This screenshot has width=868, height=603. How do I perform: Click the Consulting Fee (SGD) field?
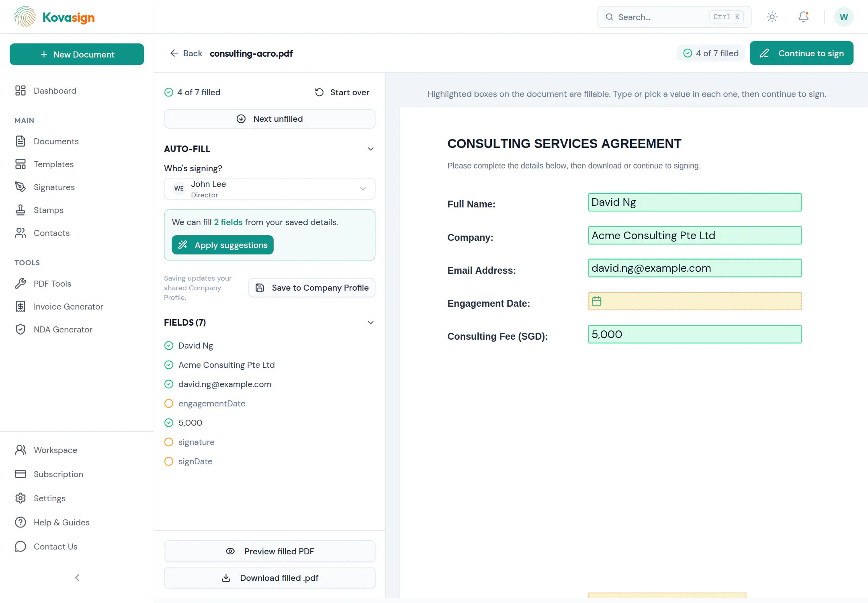click(x=695, y=334)
